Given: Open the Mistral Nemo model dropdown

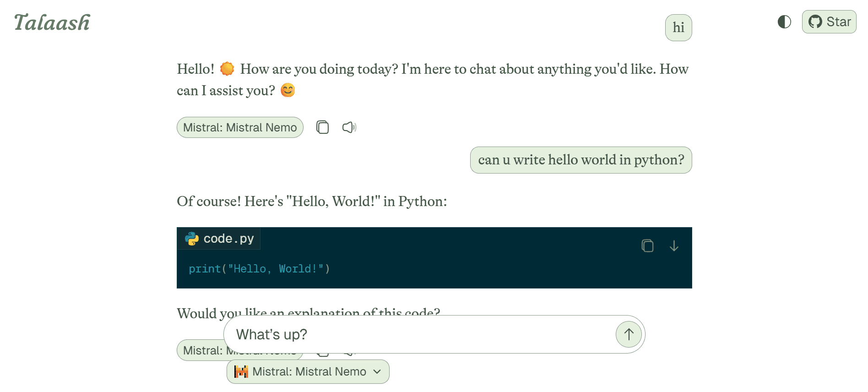Looking at the screenshot, I should point(308,371).
